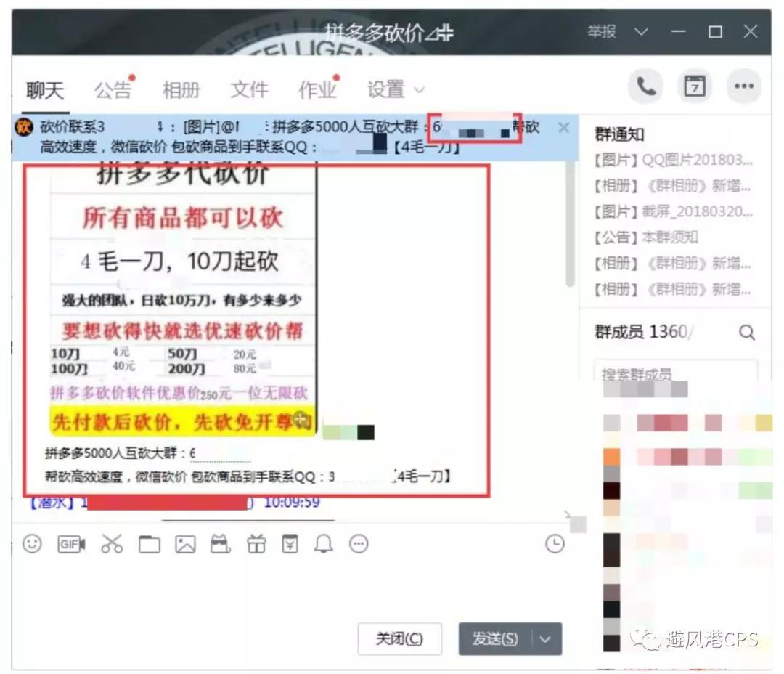Click the bell notification icon
The height and width of the screenshot is (674, 784).
click(x=324, y=543)
